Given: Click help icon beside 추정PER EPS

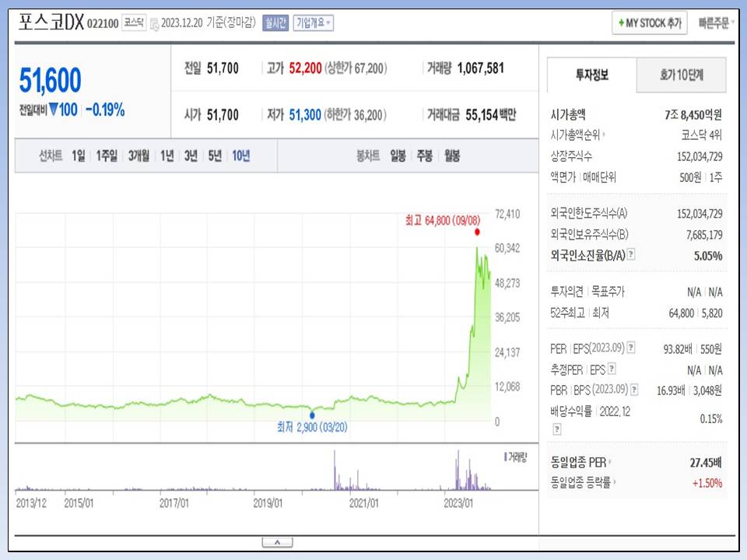Looking at the screenshot, I should (612, 368).
